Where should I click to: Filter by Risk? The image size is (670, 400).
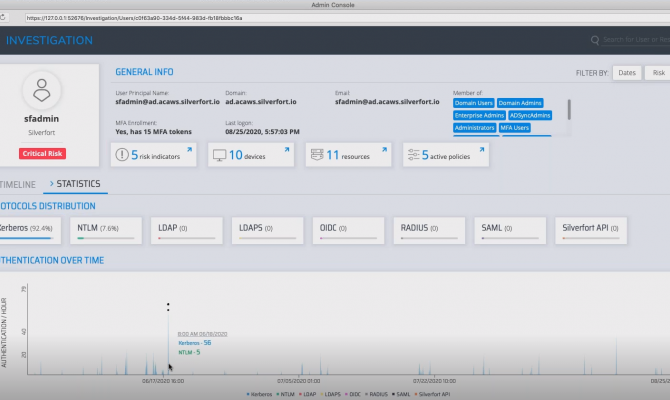point(658,73)
